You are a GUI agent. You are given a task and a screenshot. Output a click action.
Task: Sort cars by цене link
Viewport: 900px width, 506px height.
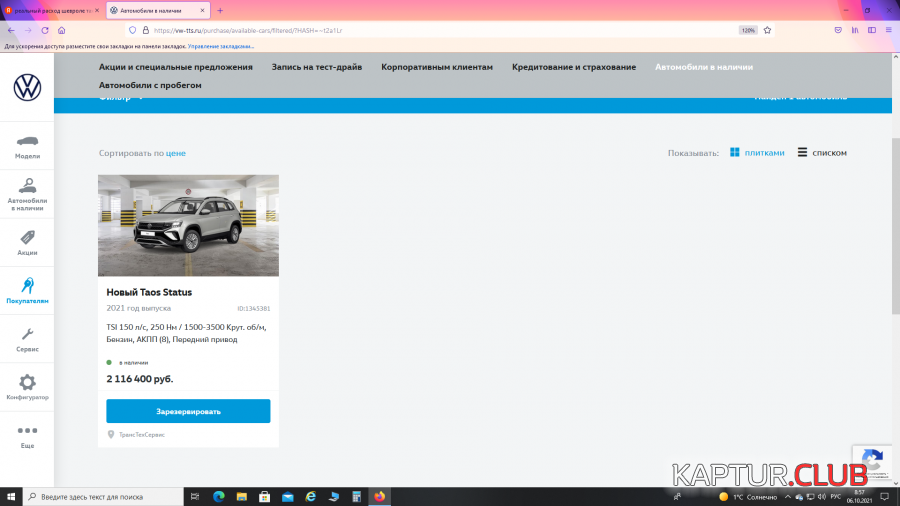(x=176, y=153)
